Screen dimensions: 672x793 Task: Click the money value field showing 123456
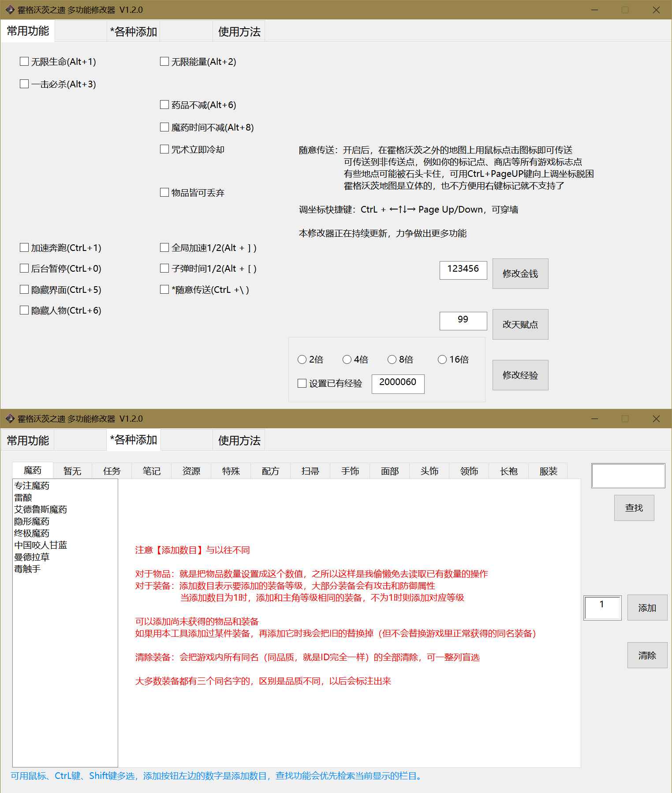coord(463,270)
